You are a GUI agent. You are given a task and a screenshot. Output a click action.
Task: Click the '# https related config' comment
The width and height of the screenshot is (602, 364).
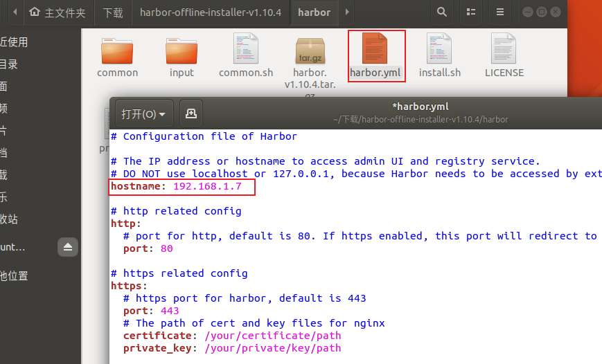179,273
